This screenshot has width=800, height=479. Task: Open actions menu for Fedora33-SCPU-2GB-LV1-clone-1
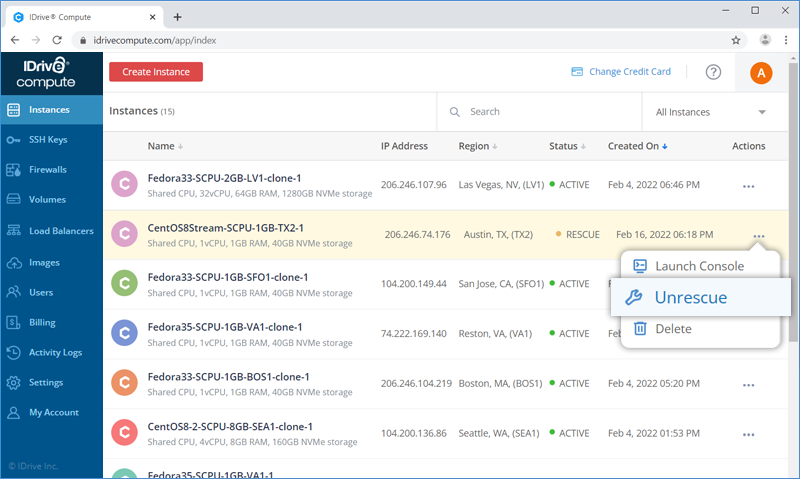point(748,187)
